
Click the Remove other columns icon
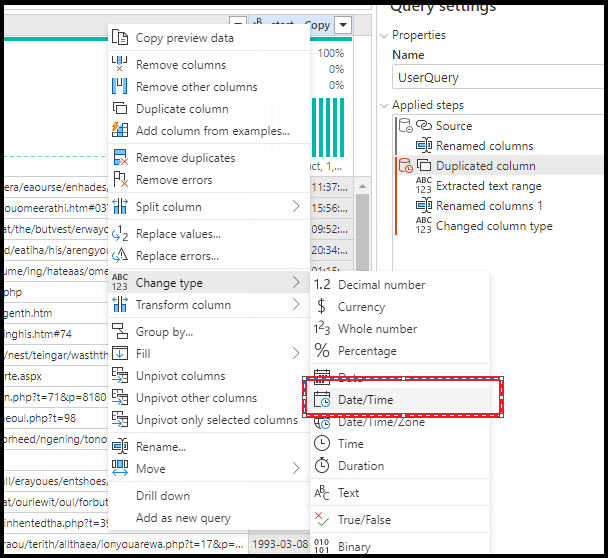click(x=120, y=86)
